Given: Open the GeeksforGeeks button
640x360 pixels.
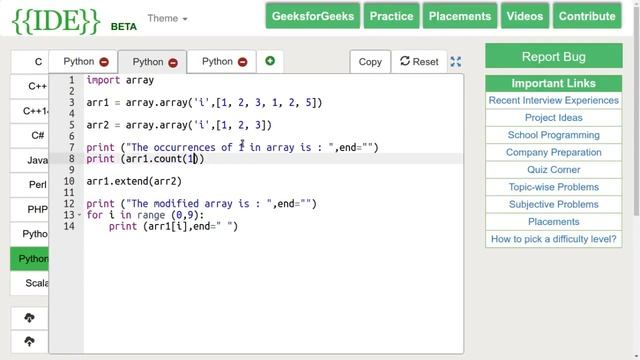Looking at the screenshot, I should click(313, 16).
